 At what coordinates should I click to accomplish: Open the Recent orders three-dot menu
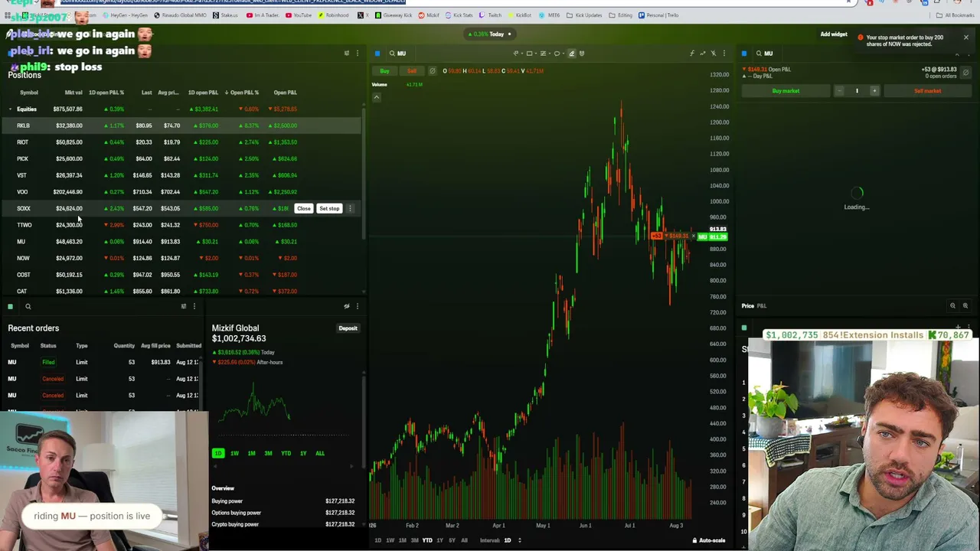[194, 307]
